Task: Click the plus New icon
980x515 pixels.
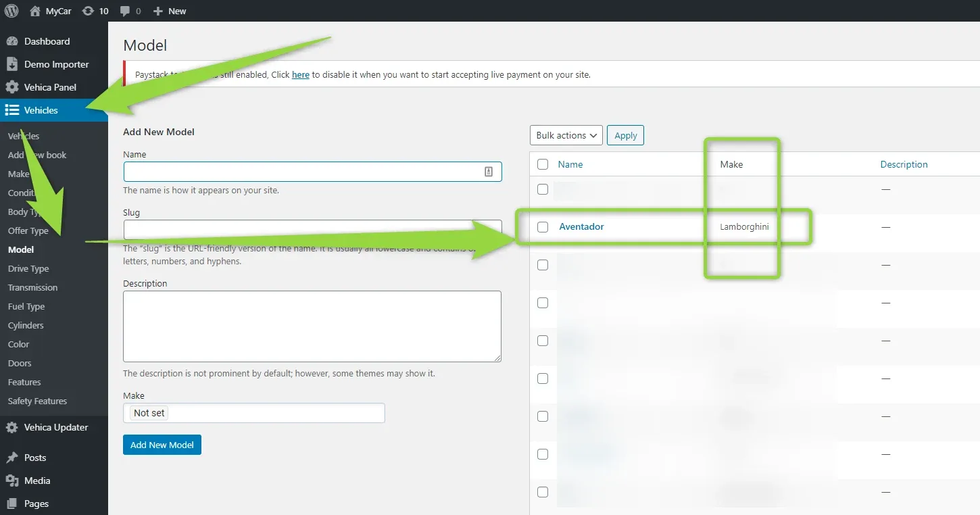Action: pos(157,11)
